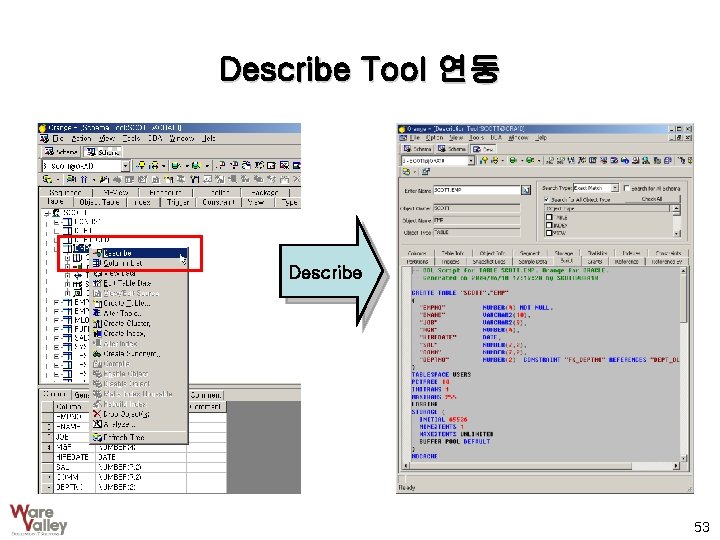Choose Drop Object(s) with red X
Image resolution: width=720 pixels, height=540 pixels.
pos(139,414)
